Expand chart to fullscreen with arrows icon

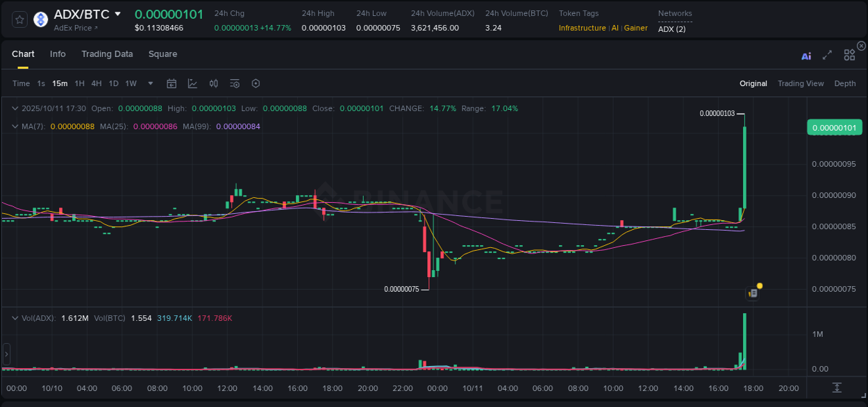(x=827, y=56)
